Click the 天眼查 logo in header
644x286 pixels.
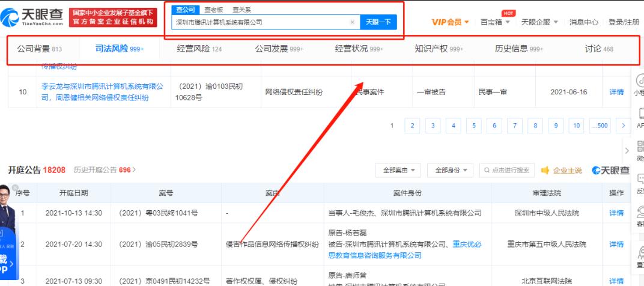(32, 17)
